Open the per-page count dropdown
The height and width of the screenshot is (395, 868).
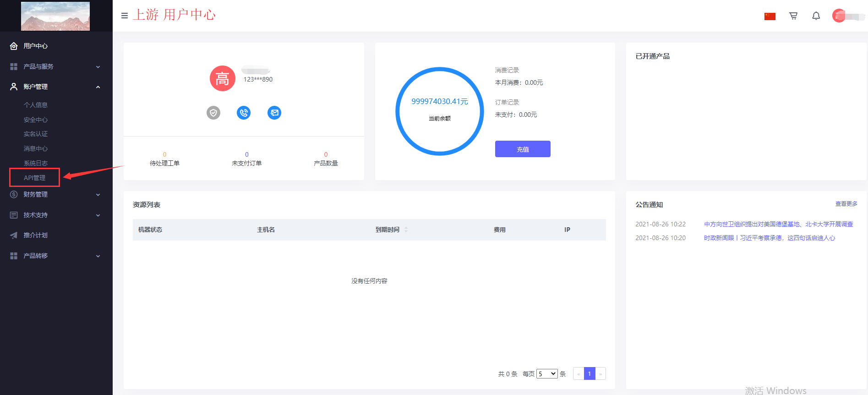coord(547,374)
